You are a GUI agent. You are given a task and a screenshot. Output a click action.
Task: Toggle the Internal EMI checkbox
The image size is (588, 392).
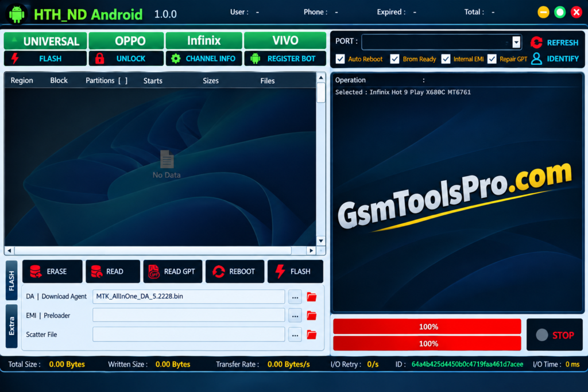point(446,59)
